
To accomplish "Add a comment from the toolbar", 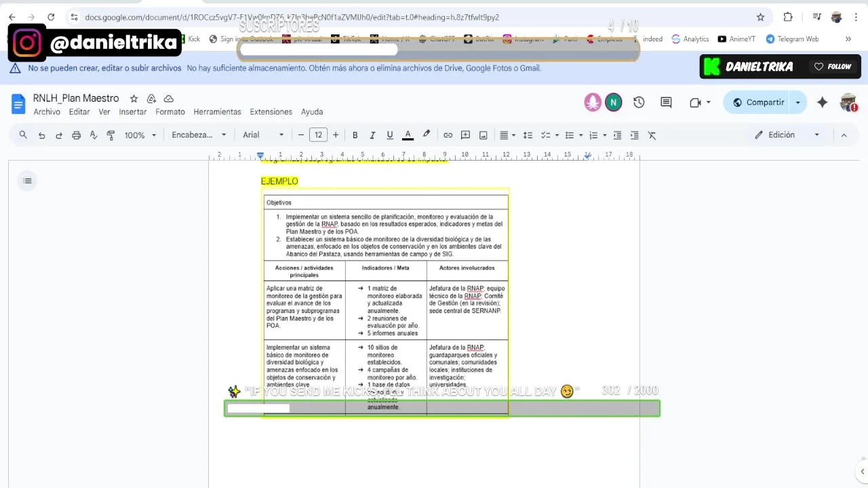I will click(x=465, y=135).
